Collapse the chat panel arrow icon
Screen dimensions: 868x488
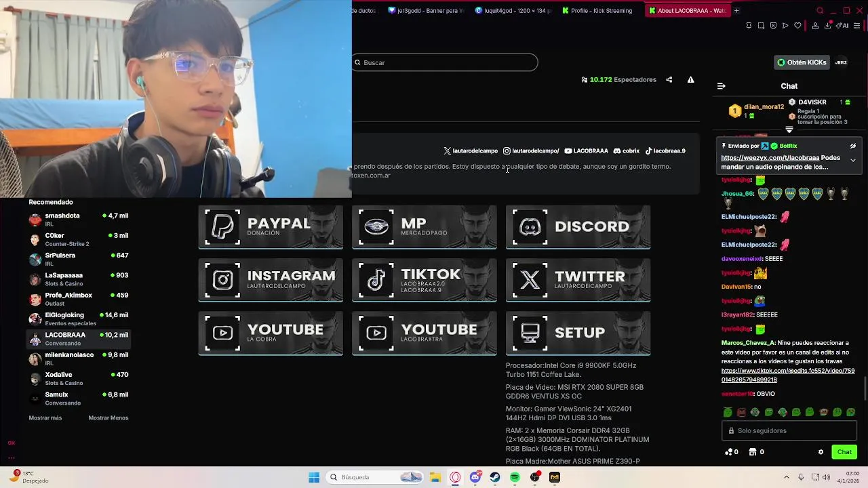721,86
